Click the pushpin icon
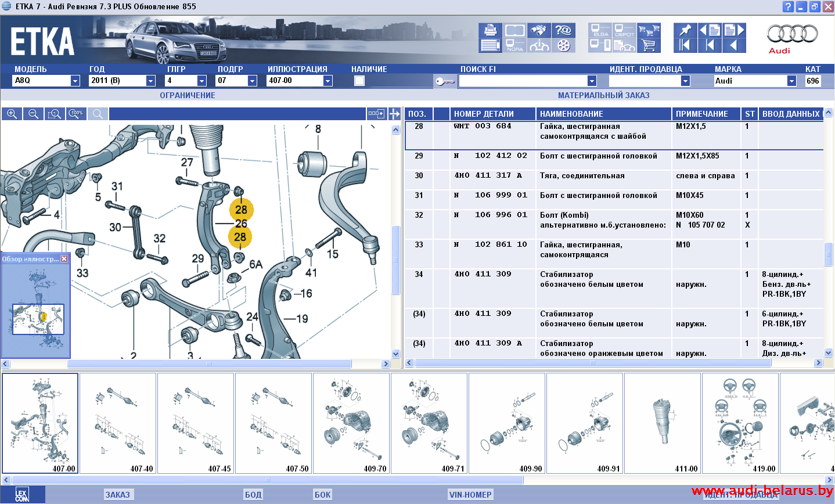Image resolution: width=835 pixels, height=504 pixels. [x=685, y=30]
